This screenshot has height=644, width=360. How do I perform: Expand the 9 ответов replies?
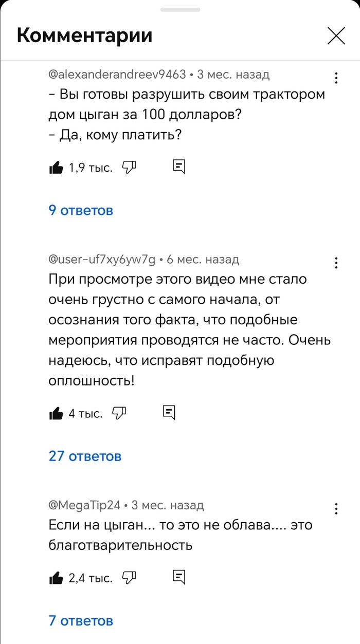(81, 210)
